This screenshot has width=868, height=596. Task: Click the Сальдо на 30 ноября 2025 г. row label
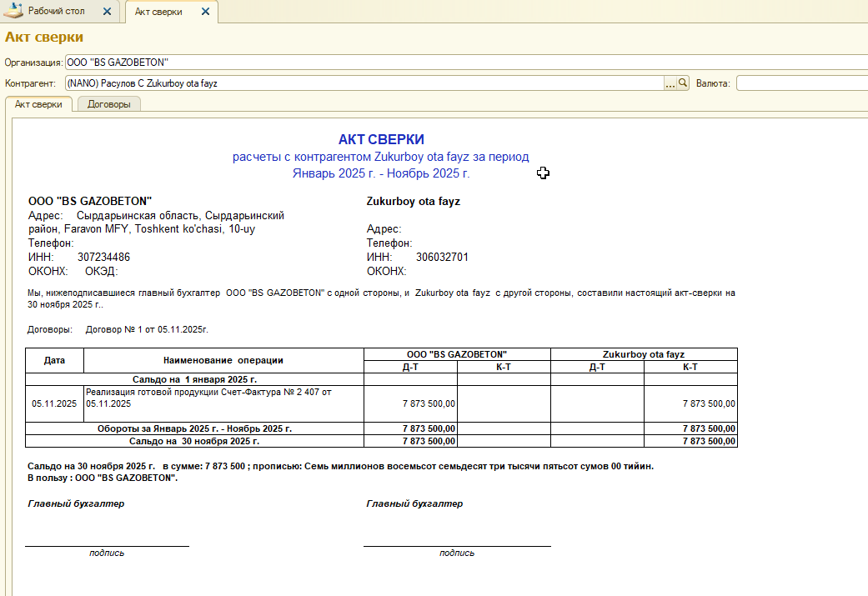pyautogui.click(x=194, y=441)
